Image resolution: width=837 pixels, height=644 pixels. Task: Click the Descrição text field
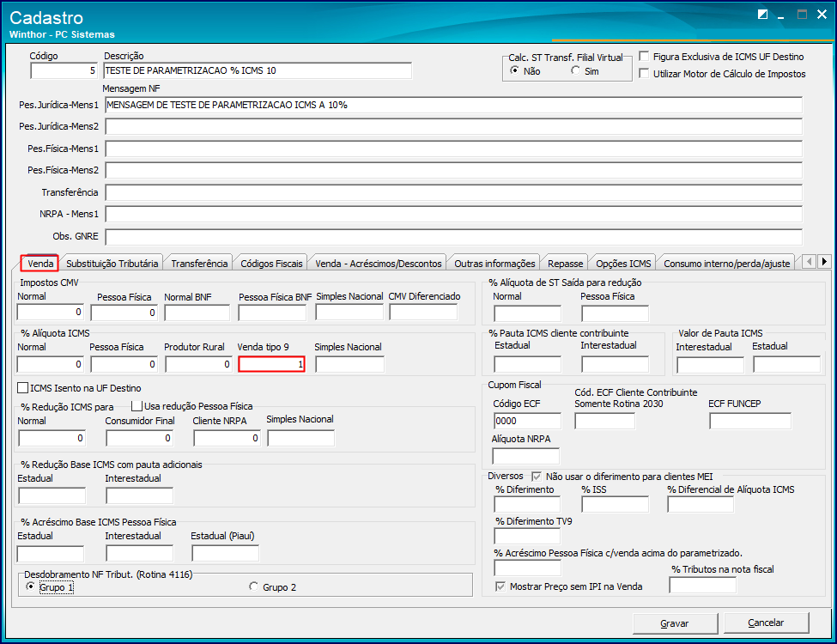coord(258,70)
